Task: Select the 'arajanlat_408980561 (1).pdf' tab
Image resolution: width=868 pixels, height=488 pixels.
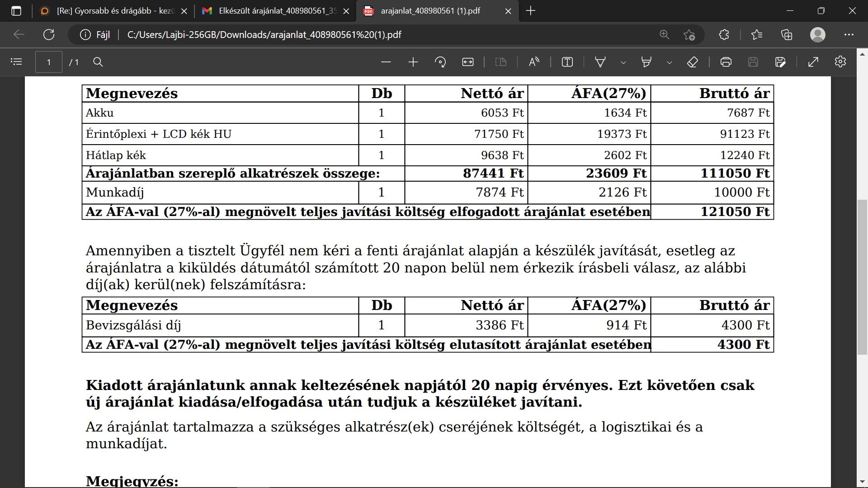Action: tap(437, 11)
